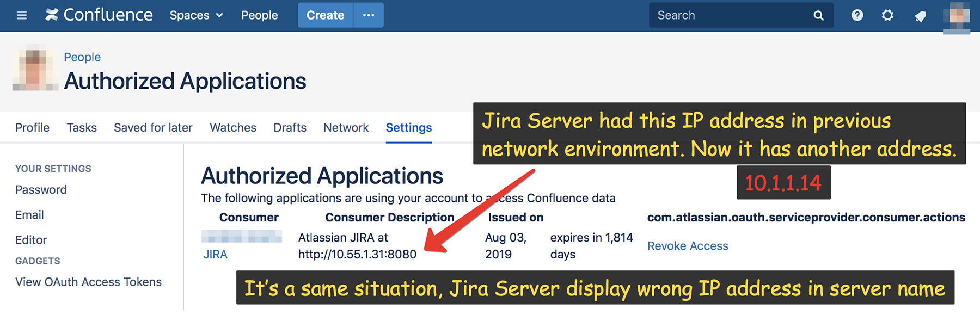Click the JIRA consumer link
This screenshot has height=315, width=980.
[216, 254]
